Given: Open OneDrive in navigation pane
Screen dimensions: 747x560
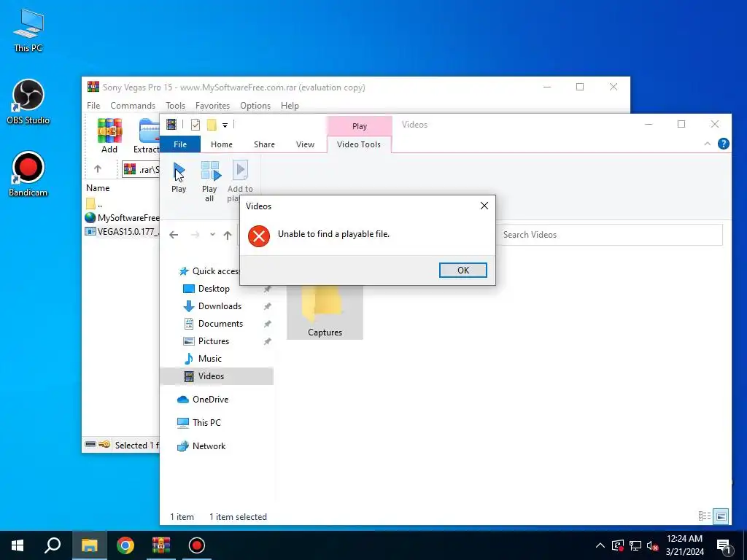Looking at the screenshot, I should point(210,400).
